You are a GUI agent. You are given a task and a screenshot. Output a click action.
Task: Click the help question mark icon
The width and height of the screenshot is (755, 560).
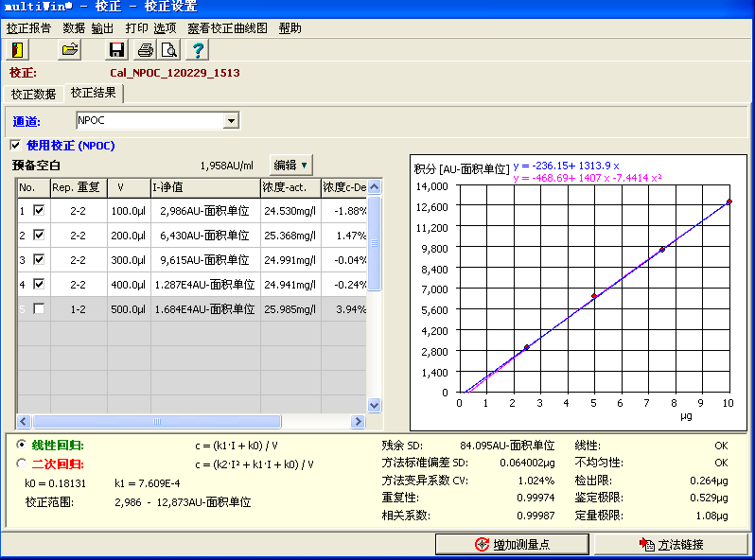pyautogui.click(x=197, y=49)
